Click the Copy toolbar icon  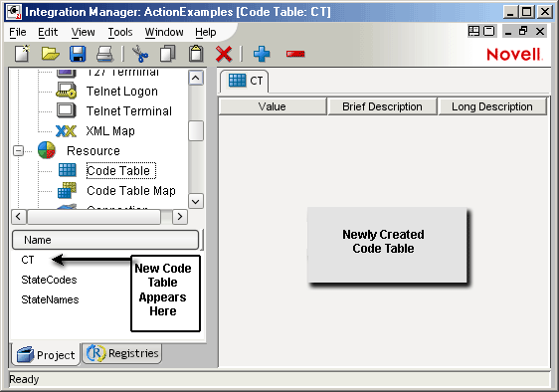[167, 54]
